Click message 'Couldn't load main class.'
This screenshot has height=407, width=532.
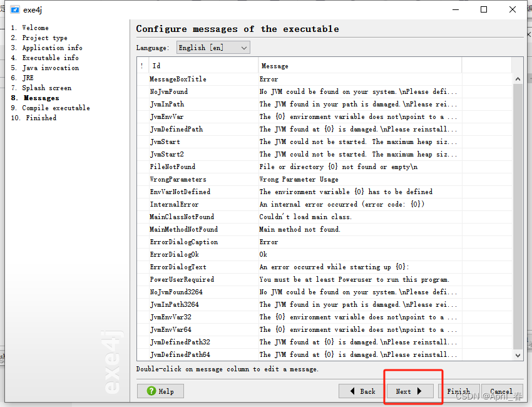(305, 217)
